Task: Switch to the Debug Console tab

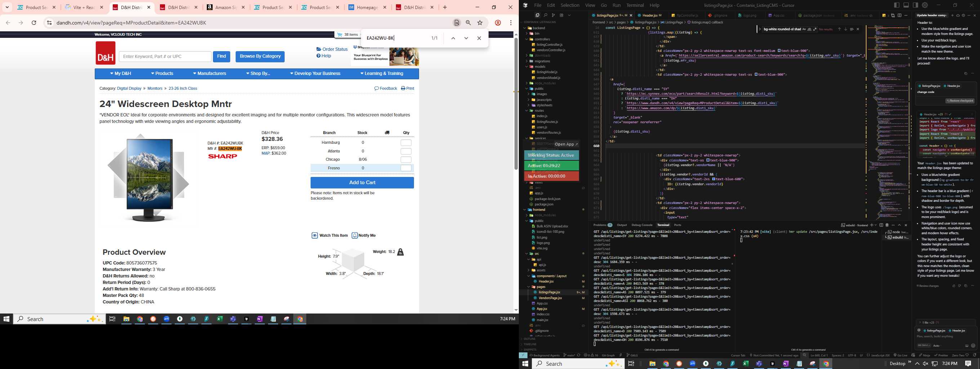Action: [642, 225]
